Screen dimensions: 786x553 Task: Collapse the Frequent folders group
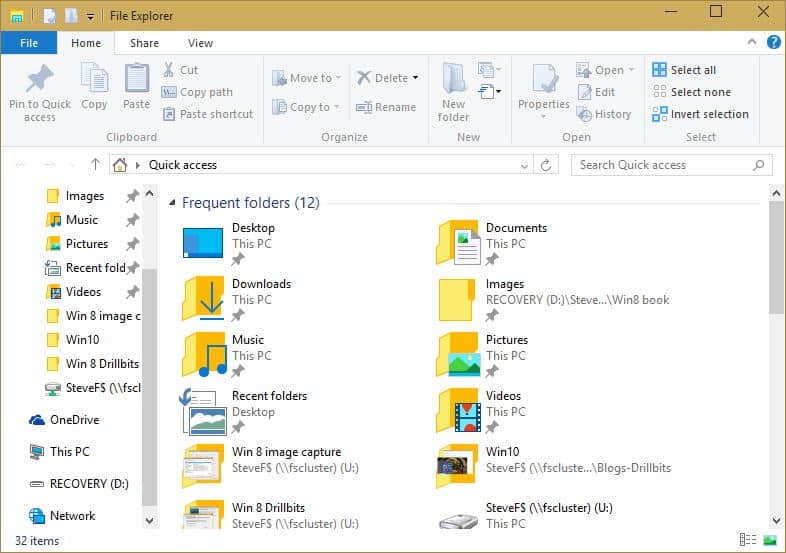pyautogui.click(x=172, y=203)
